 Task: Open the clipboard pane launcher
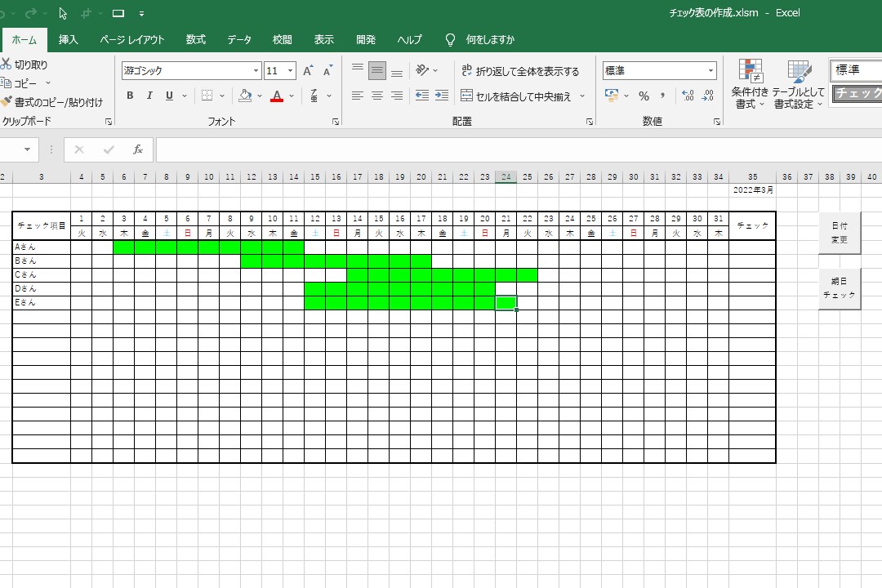(x=109, y=122)
